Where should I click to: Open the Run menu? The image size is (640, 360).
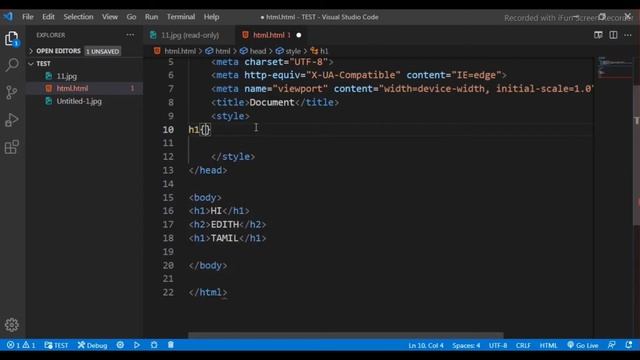click(151, 17)
